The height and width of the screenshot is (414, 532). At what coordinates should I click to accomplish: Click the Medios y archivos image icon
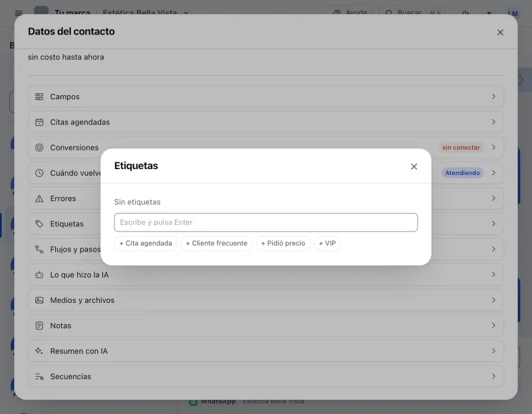(39, 300)
